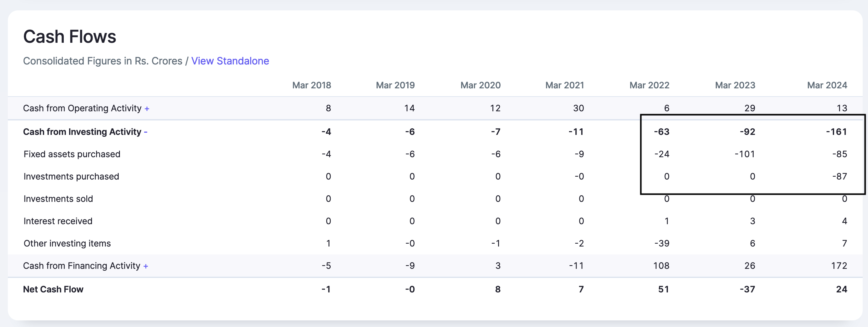
Task: Click the Cash Flows heading
Action: pyautogui.click(x=69, y=37)
